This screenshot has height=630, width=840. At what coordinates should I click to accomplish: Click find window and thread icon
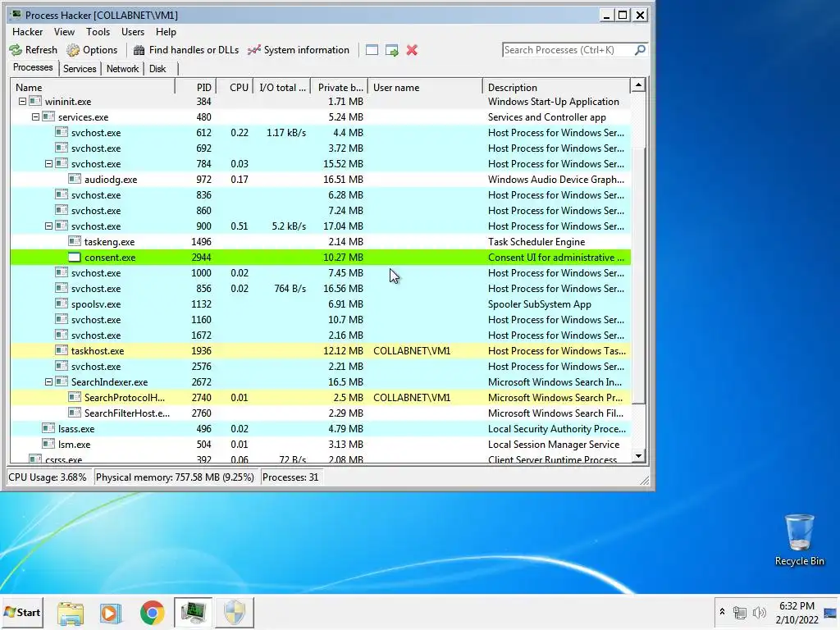click(392, 50)
